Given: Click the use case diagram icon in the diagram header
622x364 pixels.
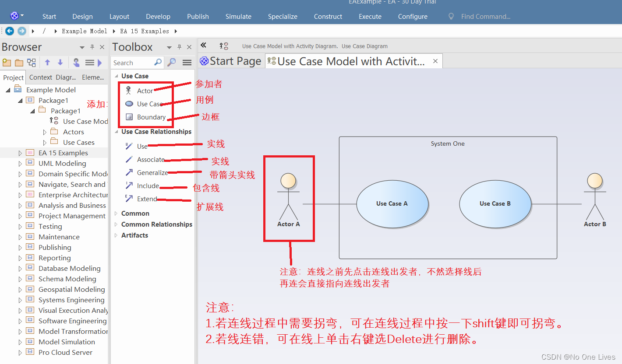Looking at the screenshot, I should pyautogui.click(x=224, y=46).
